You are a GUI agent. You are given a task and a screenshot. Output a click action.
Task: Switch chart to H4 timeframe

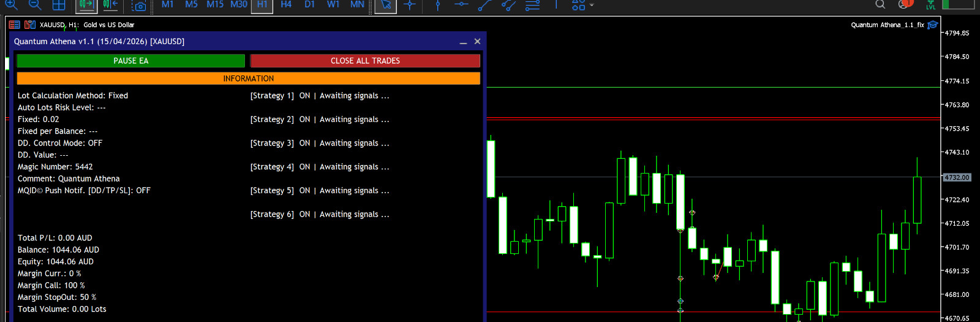pos(286,4)
